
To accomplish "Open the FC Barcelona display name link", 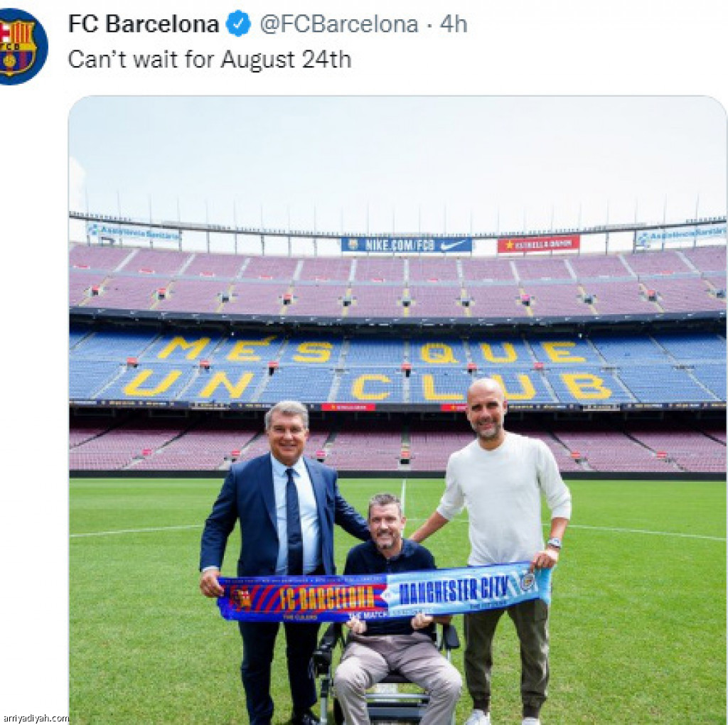I will pos(144,23).
